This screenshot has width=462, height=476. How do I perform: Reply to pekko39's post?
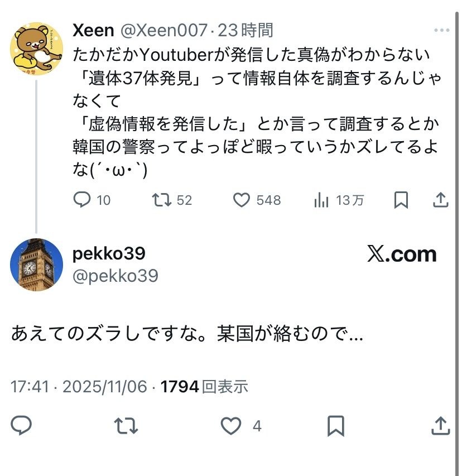click(x=21, y=426)
